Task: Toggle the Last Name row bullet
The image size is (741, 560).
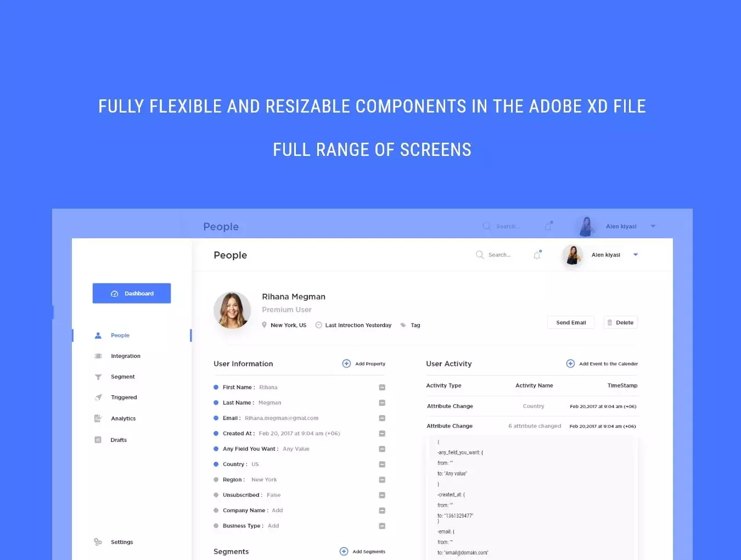Action: coord(216,403)
